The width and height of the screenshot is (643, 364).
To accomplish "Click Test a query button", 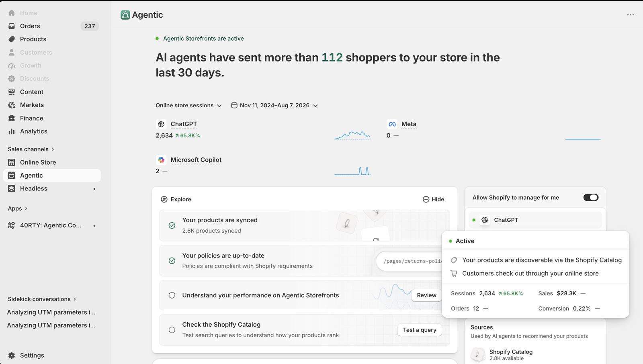I will (420, 330).
